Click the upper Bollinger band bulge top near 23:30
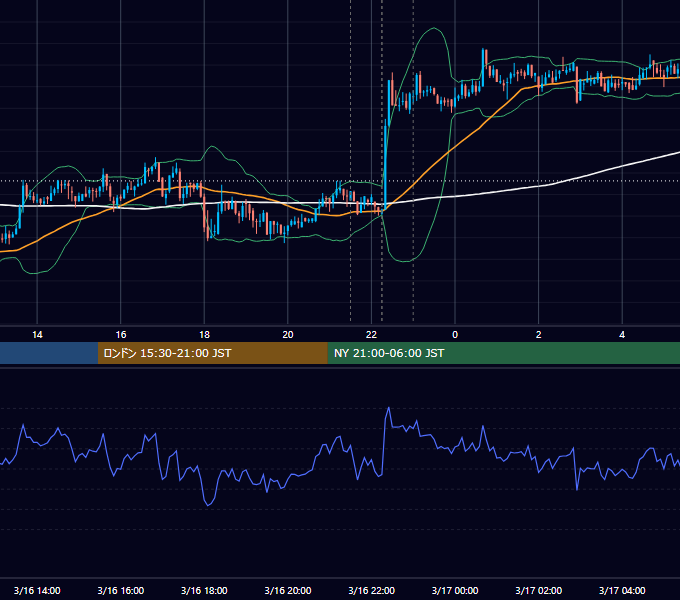Screen dimensions: 680x600 tap(434, 28)
